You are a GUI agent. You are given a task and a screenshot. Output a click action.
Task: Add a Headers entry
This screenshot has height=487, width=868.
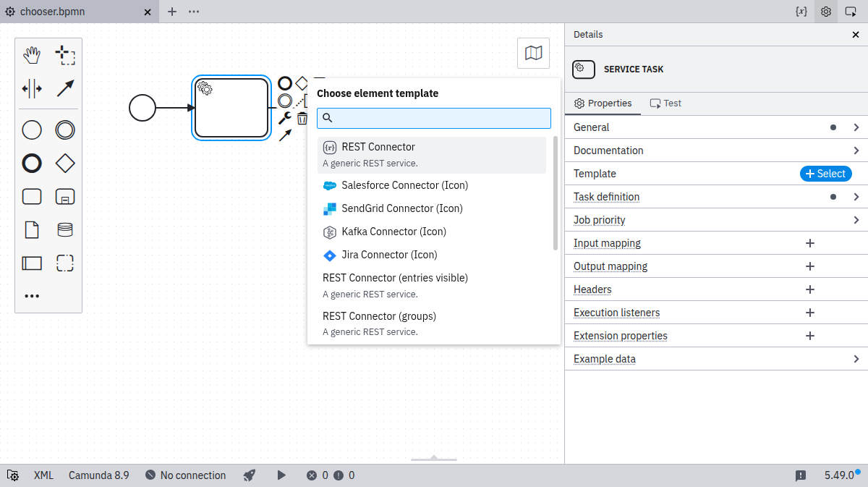(x=810, y=289)
